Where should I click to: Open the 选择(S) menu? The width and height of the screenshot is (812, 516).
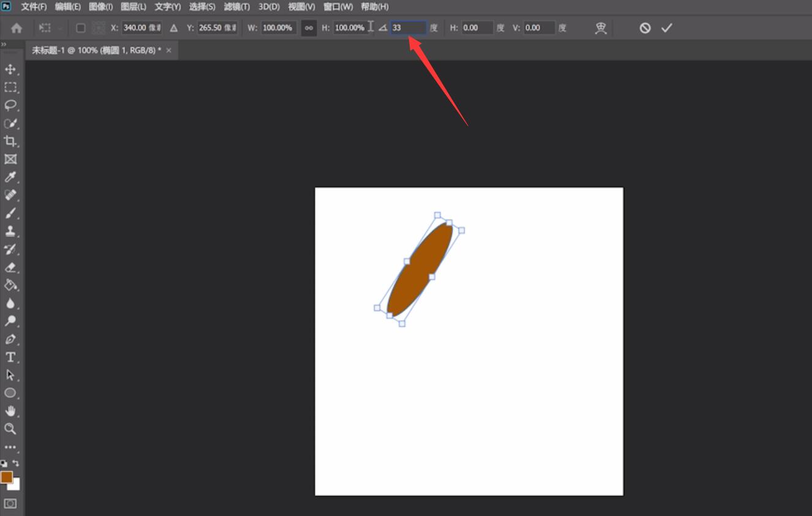202,7
